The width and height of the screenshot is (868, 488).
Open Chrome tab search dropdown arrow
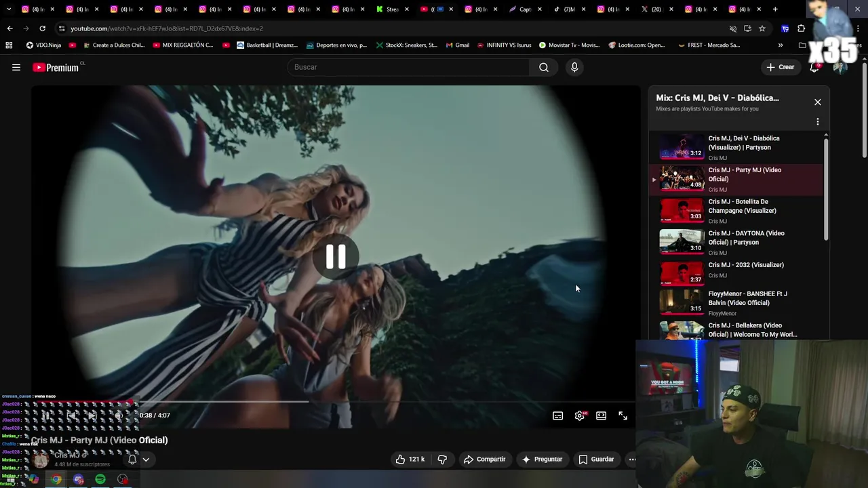[9, 9]
